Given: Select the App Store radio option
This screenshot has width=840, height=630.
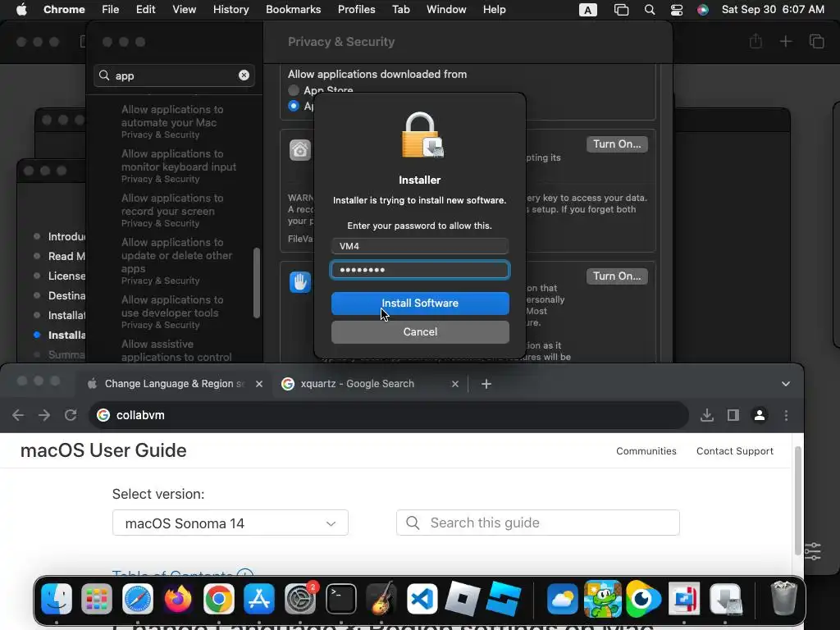Looking at the screenshot, I should tap(294, 90).
